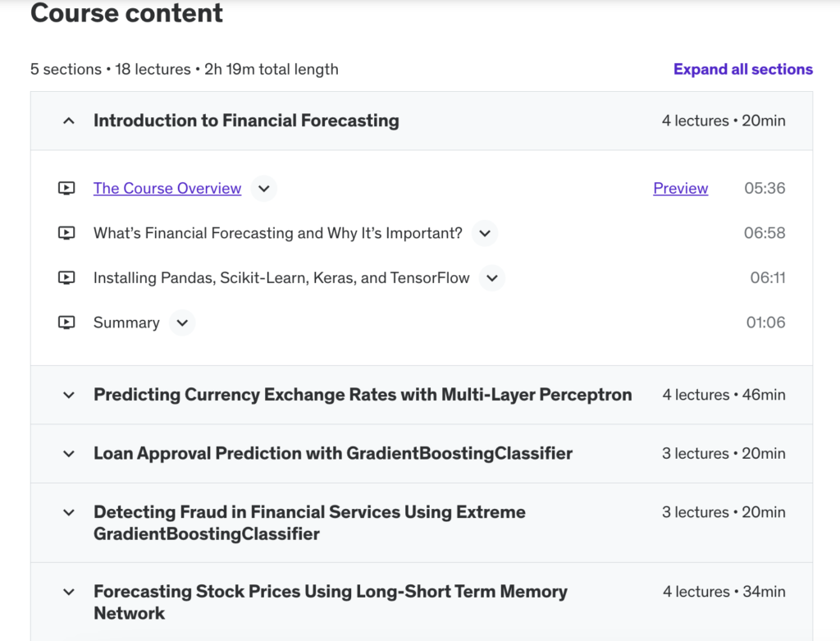Open The Course Overview lecture link
Screen dimensions: 840x641
(167, 188)
